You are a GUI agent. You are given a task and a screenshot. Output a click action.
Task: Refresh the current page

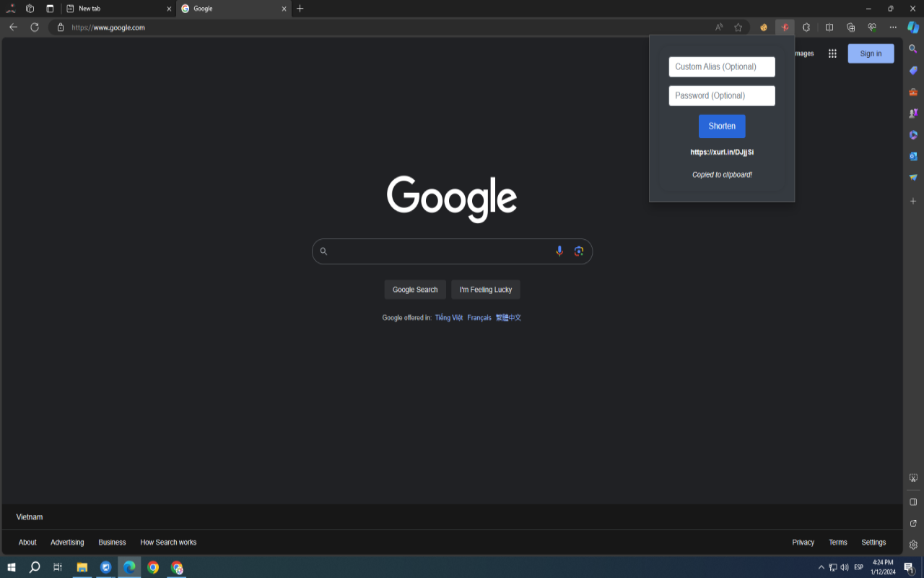[x=34, y=27]
